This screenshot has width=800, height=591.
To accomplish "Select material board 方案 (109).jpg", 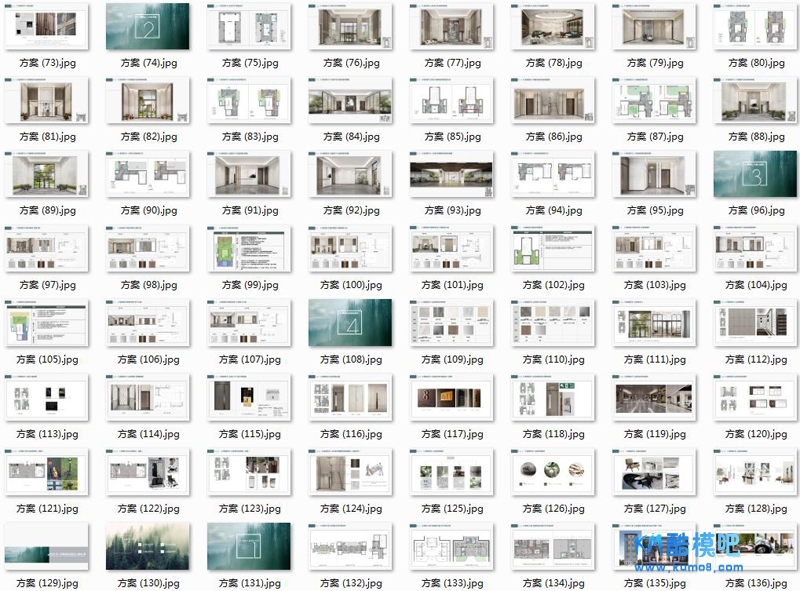I will click(451, 323).
